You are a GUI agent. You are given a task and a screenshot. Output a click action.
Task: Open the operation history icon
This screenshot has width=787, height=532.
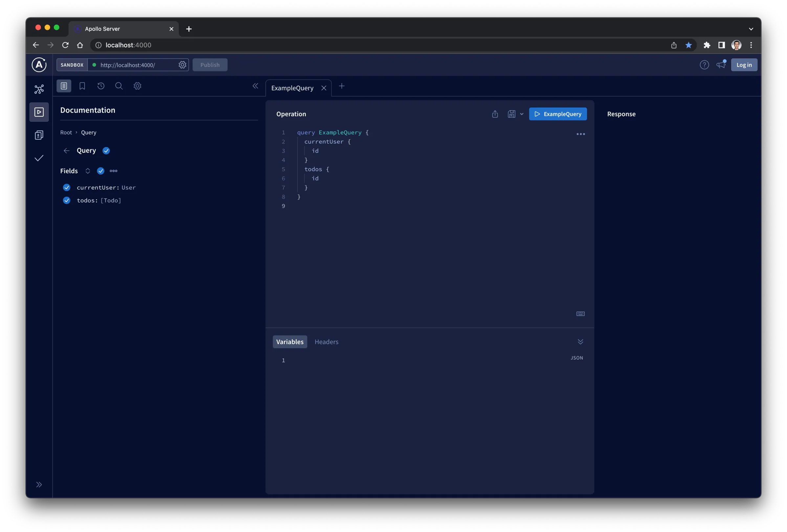[x=100, y=86]
